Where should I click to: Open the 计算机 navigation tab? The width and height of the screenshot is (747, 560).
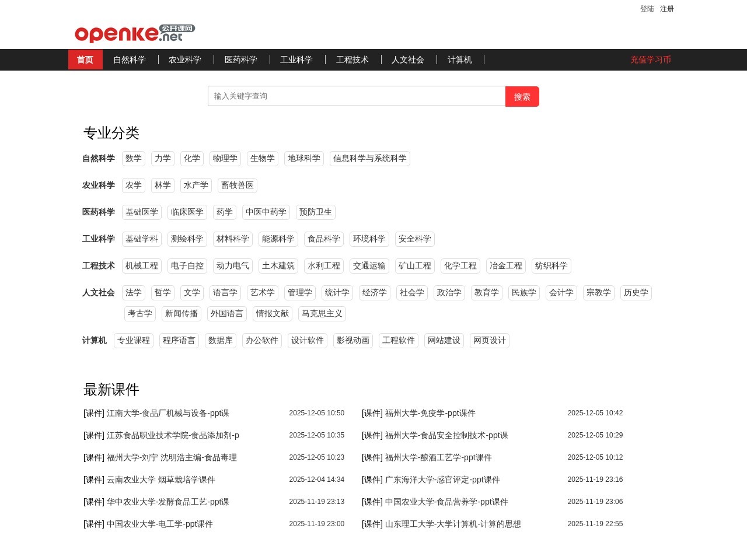pos(460,60)
